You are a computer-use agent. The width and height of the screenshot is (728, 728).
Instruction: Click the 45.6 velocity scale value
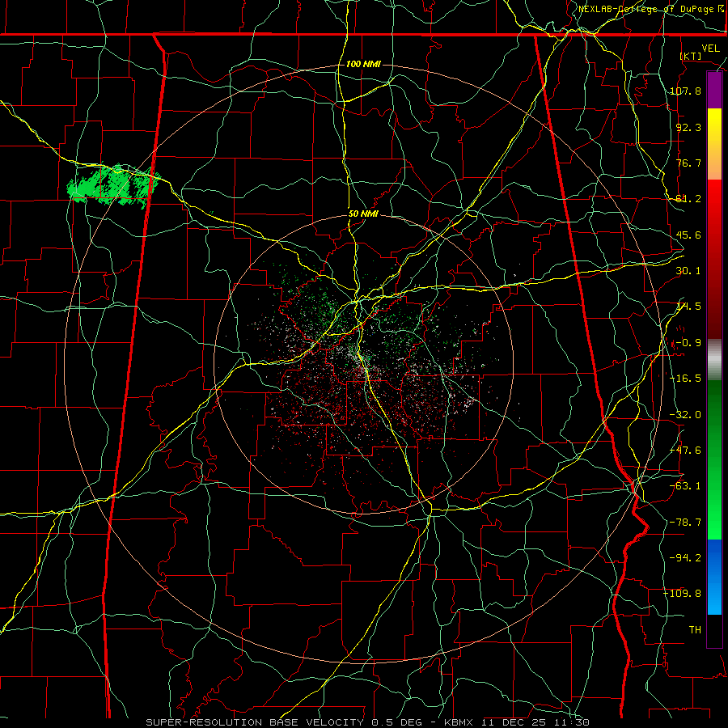click(688, 235)
